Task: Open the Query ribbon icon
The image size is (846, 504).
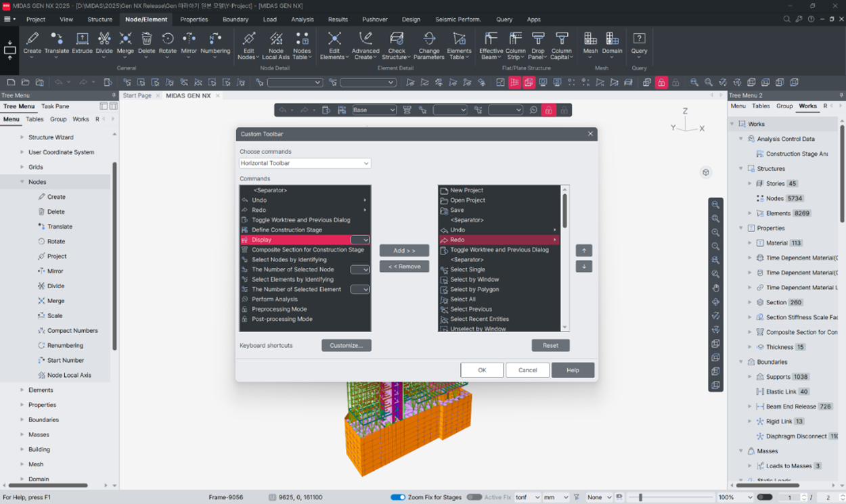Action: point(639,42)
